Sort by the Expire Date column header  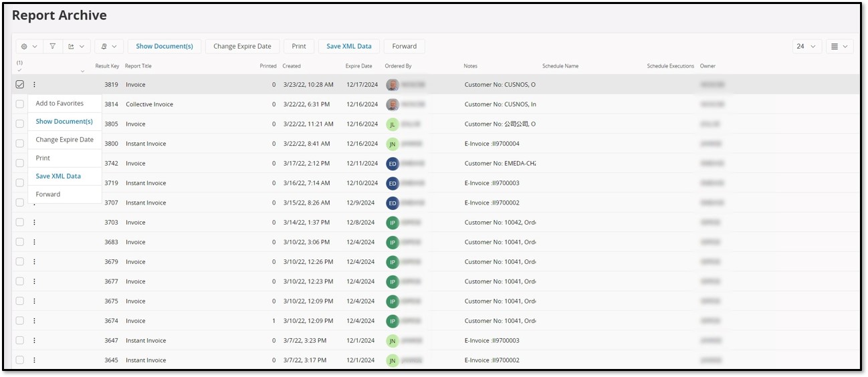click(359, 66)
